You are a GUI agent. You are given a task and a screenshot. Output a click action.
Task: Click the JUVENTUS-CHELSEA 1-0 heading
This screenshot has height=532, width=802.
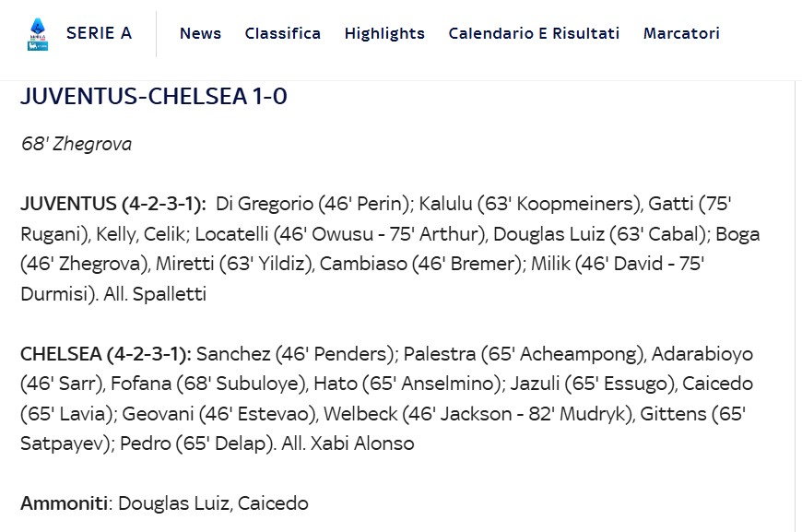pyautogui.click(x=154, y=96)
